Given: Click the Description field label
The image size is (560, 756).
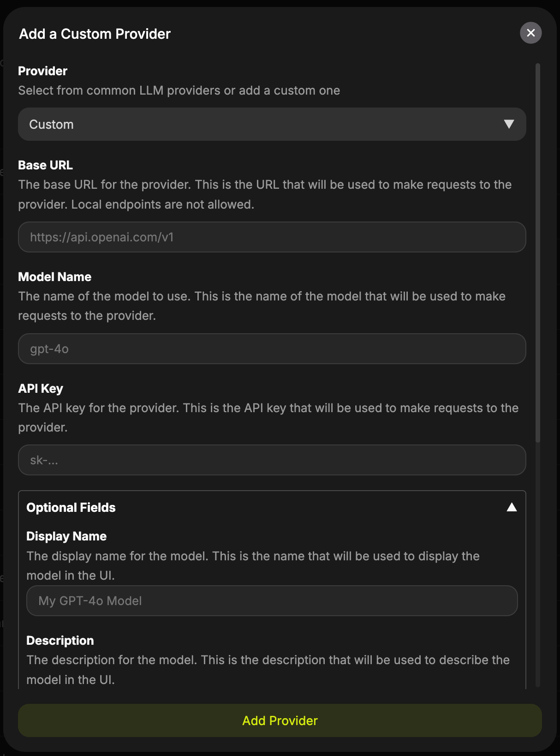Looking at the screenshot, I should point(60,641).
